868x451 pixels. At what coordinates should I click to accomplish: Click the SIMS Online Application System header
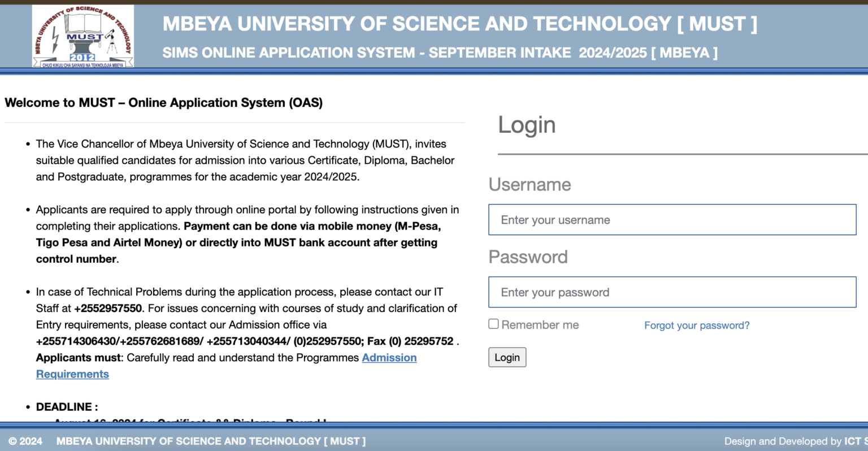[x=440, y=52]
